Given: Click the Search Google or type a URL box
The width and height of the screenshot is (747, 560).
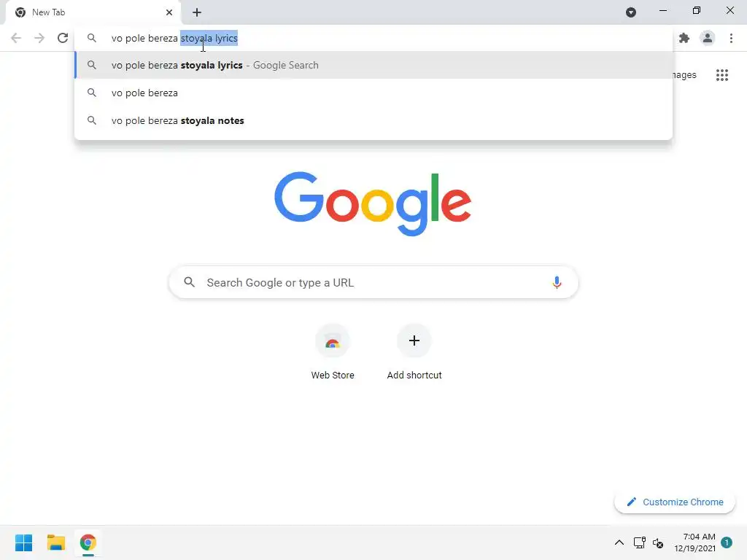Looking at the screenshot, I should click(373, 282).
